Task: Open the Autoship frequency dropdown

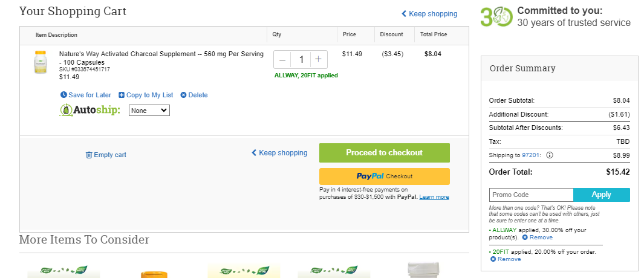Action: [x=149, y=111]
